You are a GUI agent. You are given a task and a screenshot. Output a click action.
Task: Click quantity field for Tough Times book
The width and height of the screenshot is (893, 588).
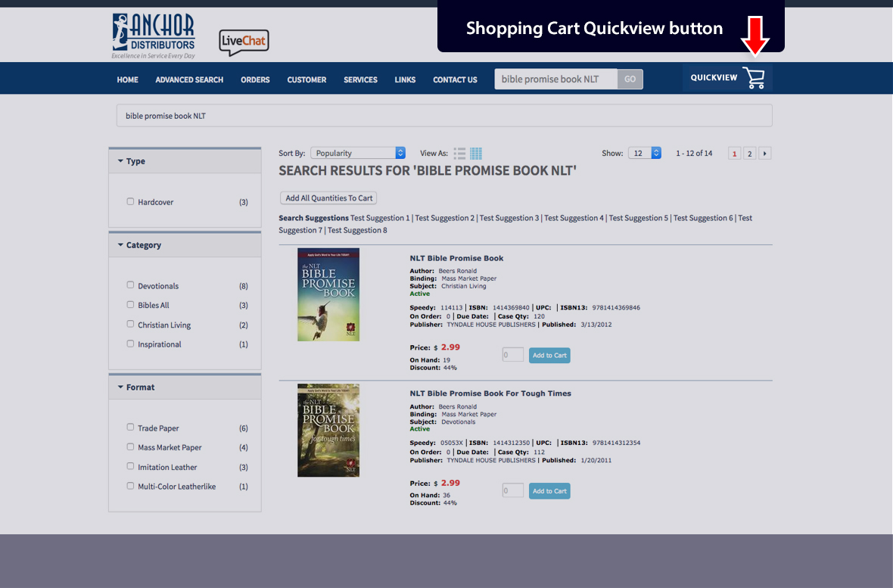pos(512,490)
